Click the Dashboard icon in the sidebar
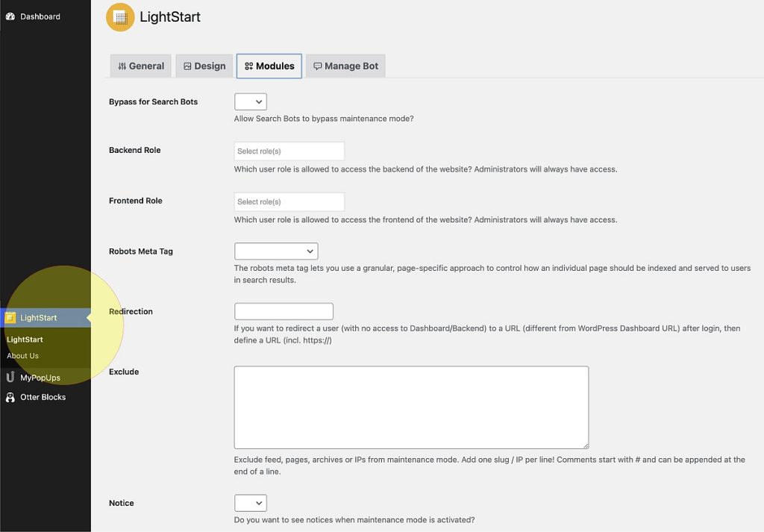 click(x=10, y=16)
